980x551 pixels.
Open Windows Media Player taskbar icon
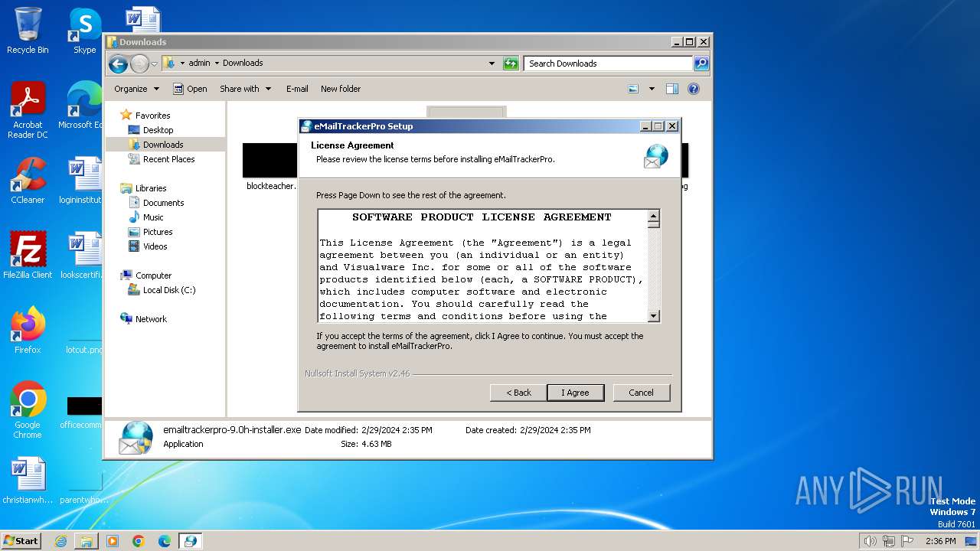click(113, 541)
